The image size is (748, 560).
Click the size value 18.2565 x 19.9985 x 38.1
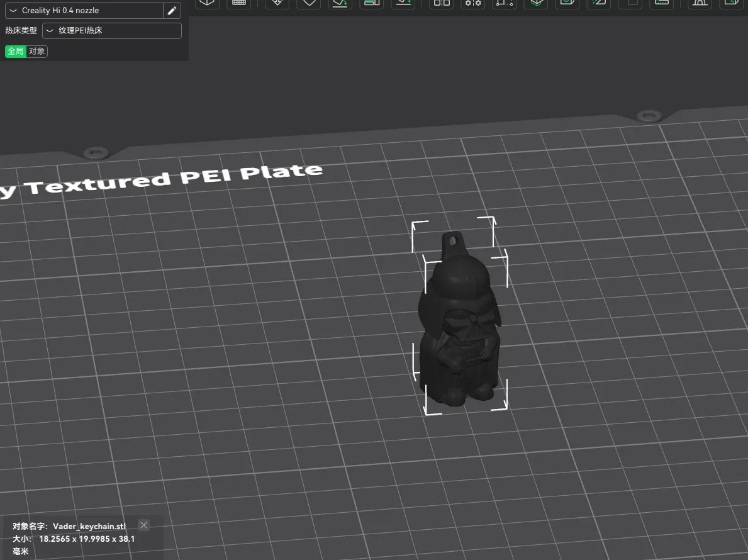(x=87, y=539)
